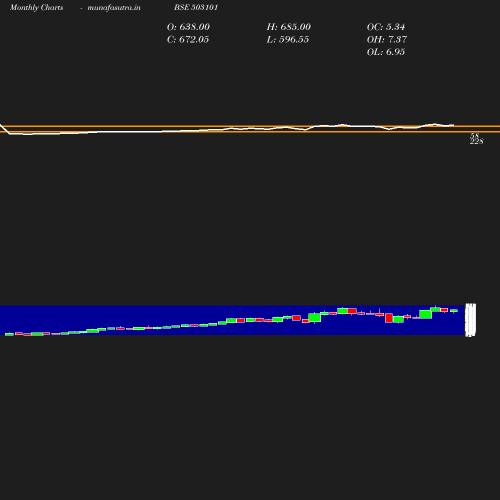Click the OL 6.95 percentage label
The height and width of the screenshot is (500, 500).
click(386, 52)
